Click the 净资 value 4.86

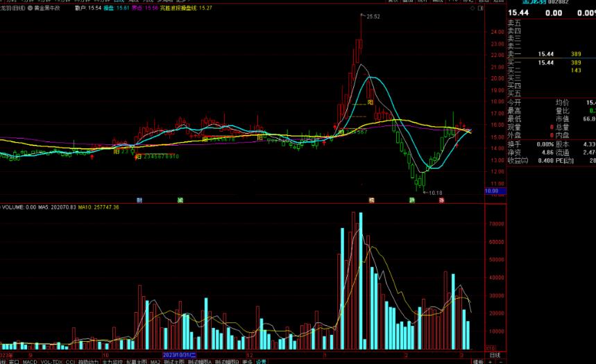tap(547, 153)
